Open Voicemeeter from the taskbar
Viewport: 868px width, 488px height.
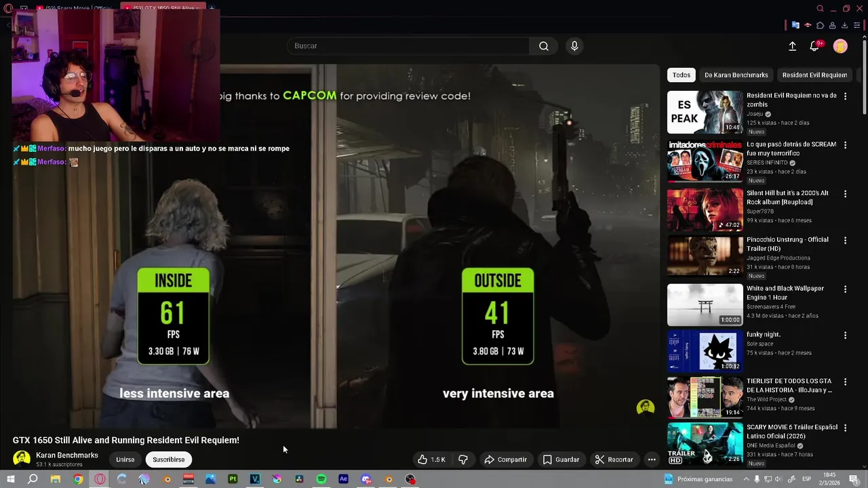pyautogui.click(x=189, y=479)
